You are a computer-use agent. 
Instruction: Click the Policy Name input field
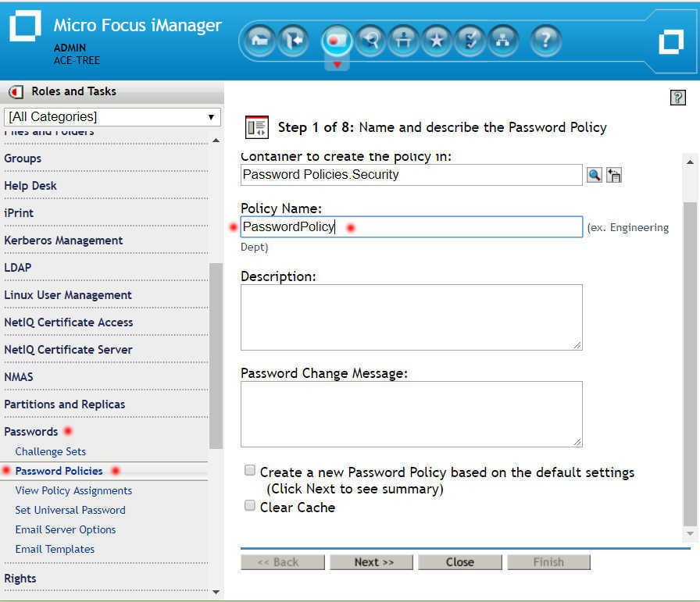[411, 226]
